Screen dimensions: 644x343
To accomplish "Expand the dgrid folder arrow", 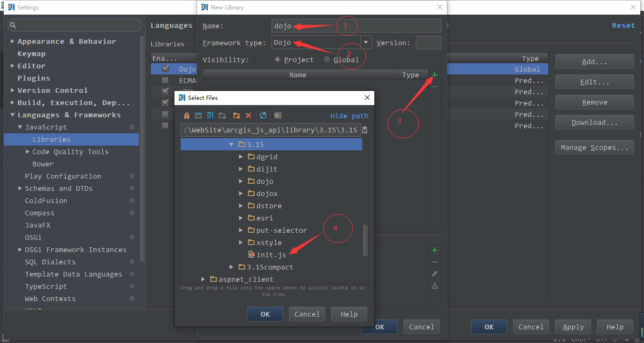I will point(241,156).
